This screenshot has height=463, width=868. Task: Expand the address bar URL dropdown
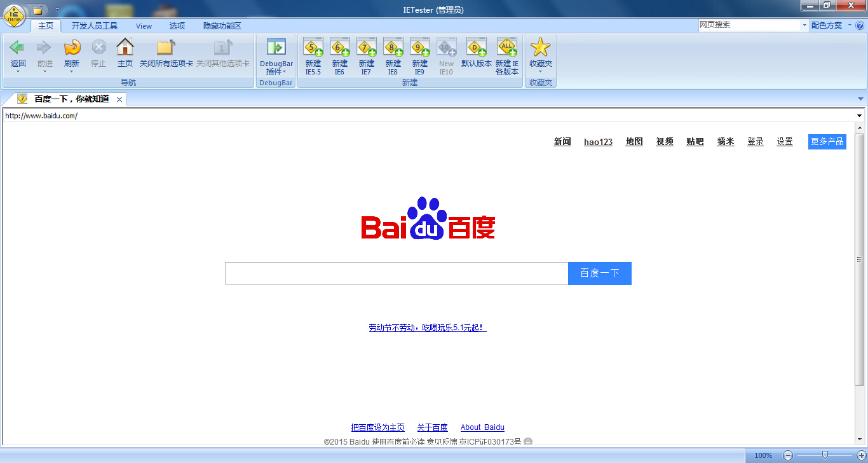tap(859, 116)
